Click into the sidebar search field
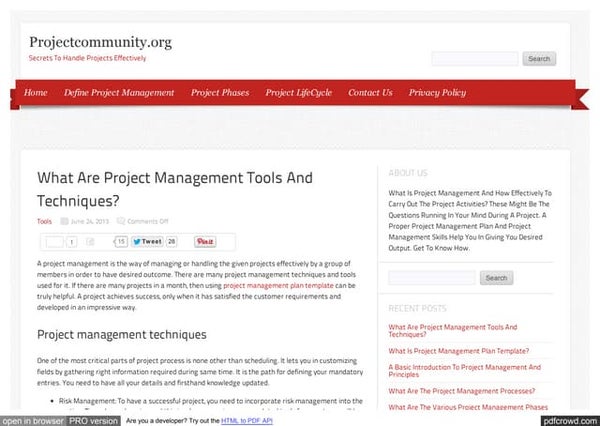The width and height of the screenshot is (600, 426). tap(431, 278)
